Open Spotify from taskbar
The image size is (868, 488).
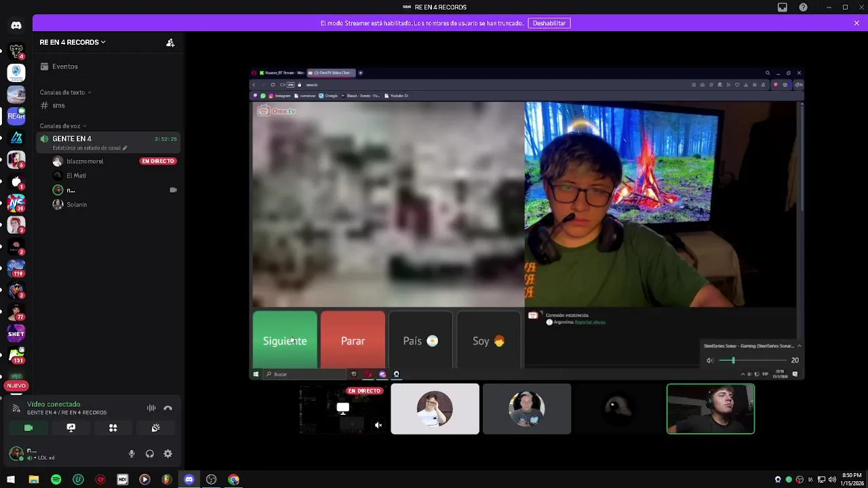click(56, 480)
